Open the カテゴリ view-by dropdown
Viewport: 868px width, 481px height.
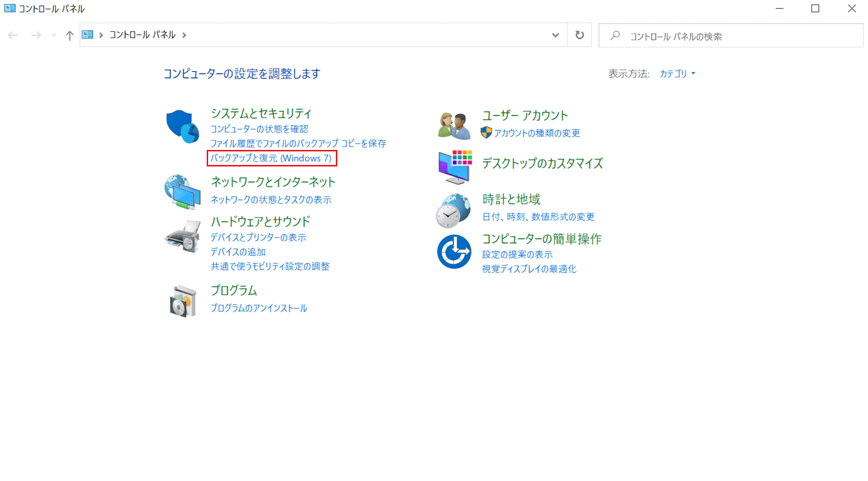pos(677,73)
